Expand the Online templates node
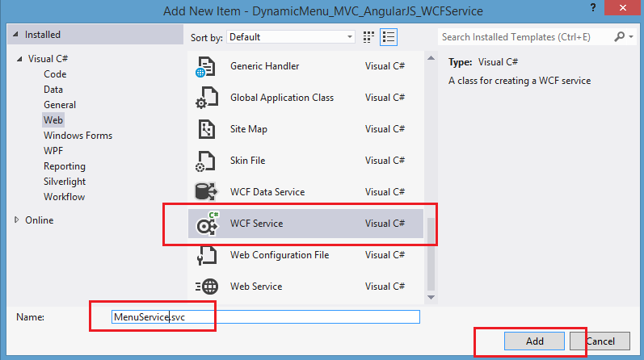Viewport: 644px width, 360px height. (x=18, y=220)
